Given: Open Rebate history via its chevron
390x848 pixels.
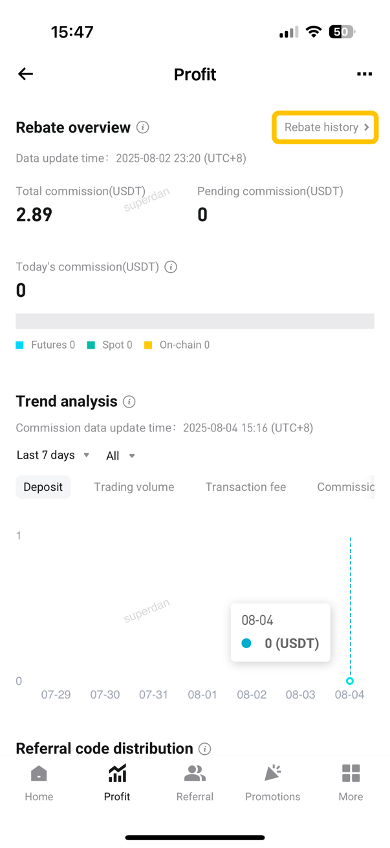Looking at the screenshot, I should click(366, 128).
